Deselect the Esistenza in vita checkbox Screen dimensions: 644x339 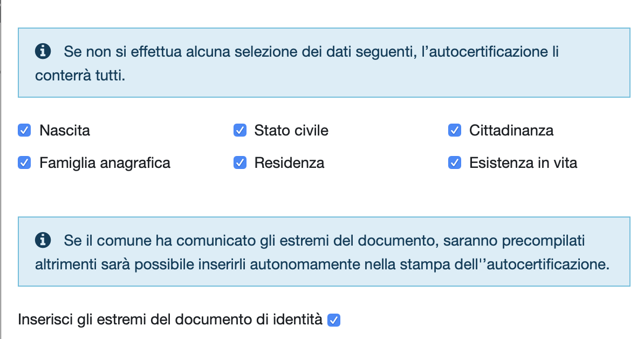tap(455, 162)
